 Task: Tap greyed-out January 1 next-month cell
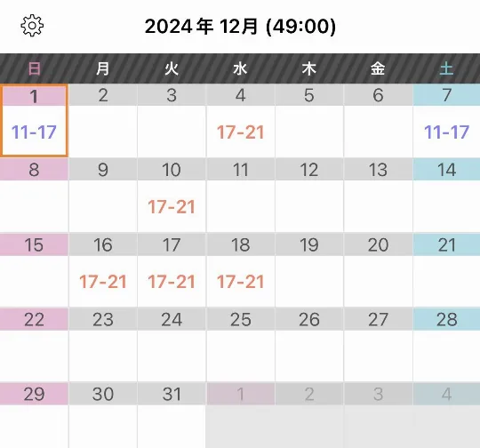click(x=241, y=415)
